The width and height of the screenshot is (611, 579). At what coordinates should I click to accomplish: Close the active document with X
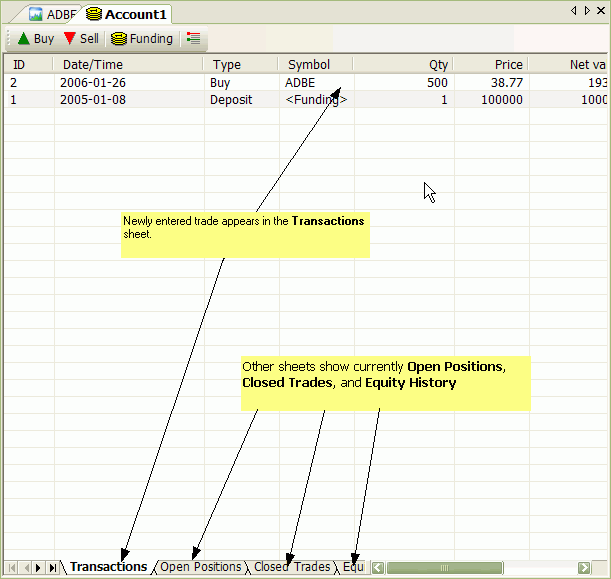coord(600,11)
